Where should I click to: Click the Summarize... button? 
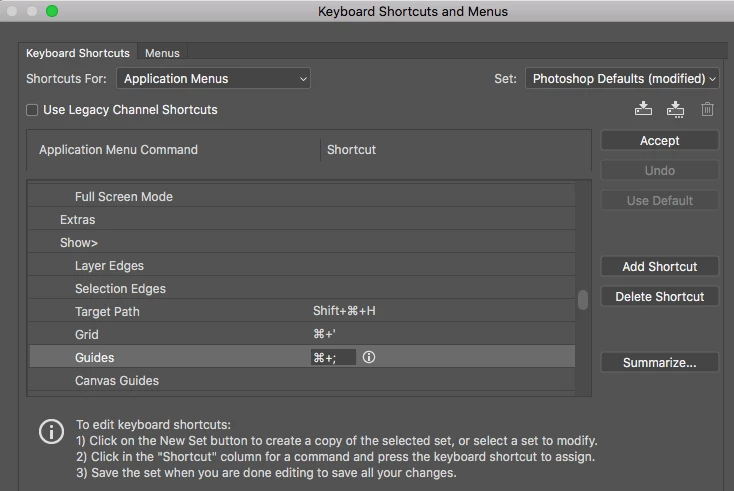click(660, 362)
